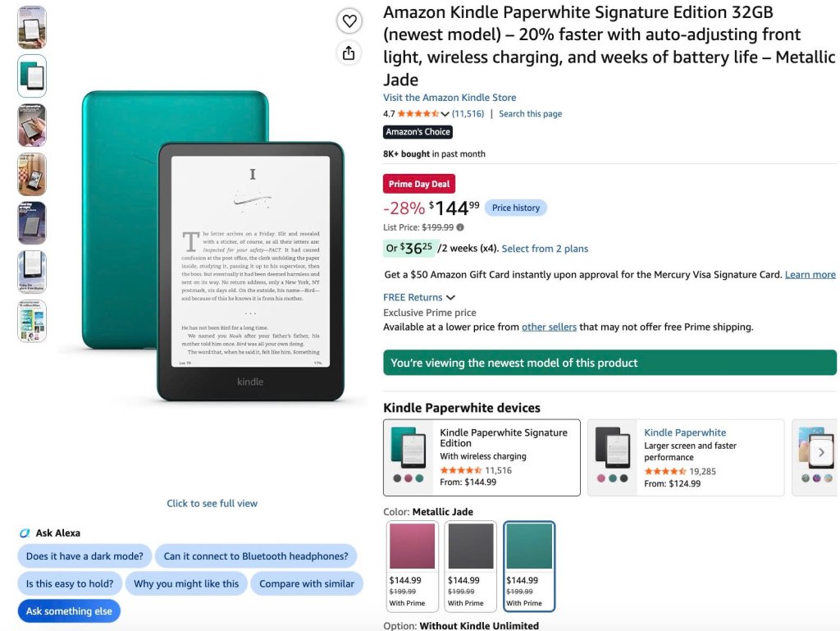View Price history
The height and width of the screenshot is (631, 840).
click(x=515, y=208)
